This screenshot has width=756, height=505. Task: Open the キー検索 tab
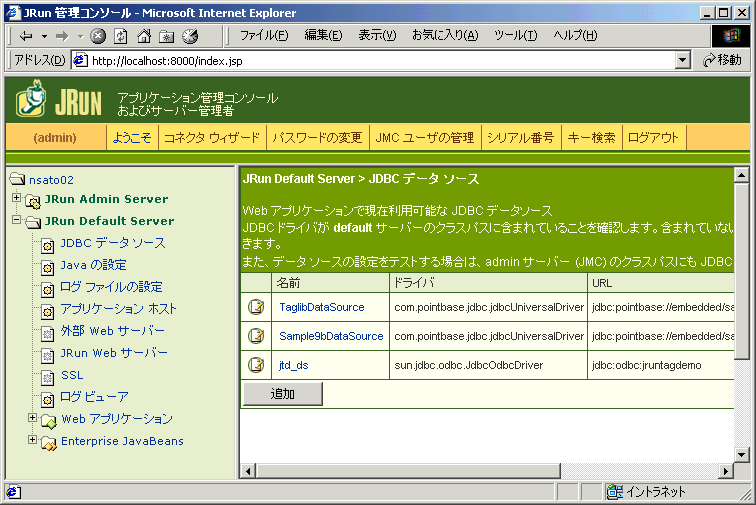tap(592, 138)
